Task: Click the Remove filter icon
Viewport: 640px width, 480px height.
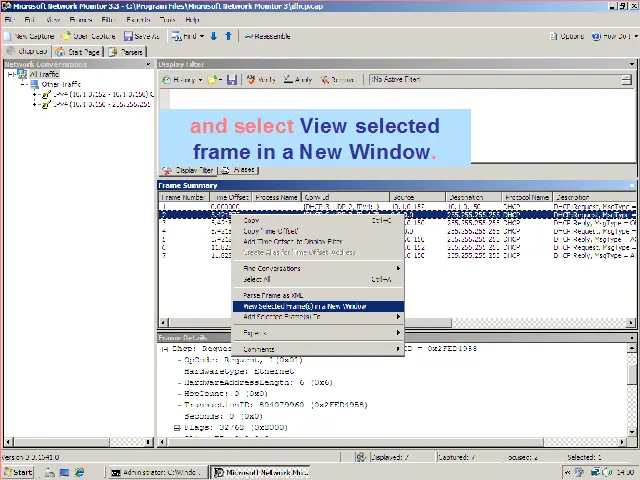Action: pos(325,80)
